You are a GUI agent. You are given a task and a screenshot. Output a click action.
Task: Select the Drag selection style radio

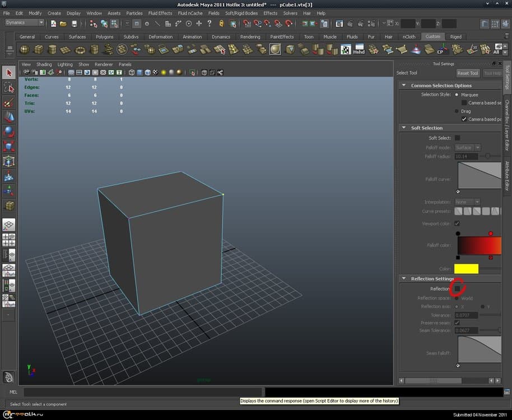457,111
